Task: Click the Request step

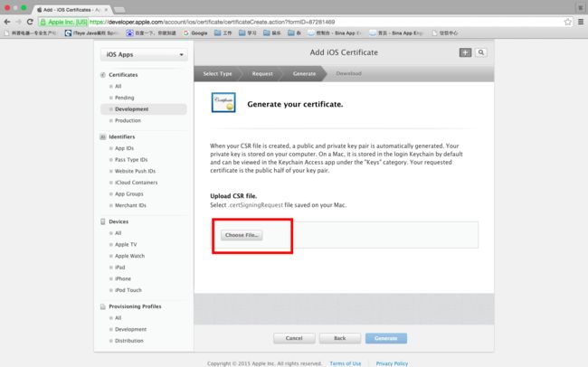Action: (262, 74)
